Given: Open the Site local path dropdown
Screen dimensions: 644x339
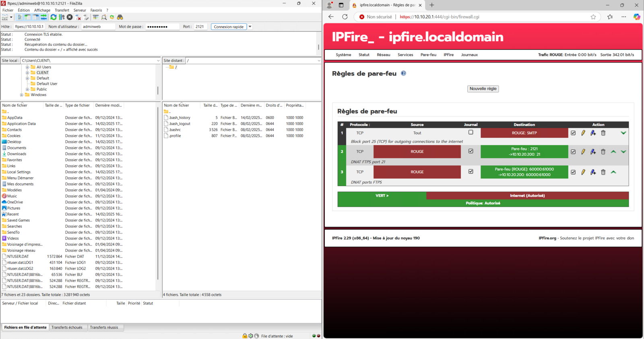Looking at the screenshot, I should pyautogui.click(x=158, y=61).
